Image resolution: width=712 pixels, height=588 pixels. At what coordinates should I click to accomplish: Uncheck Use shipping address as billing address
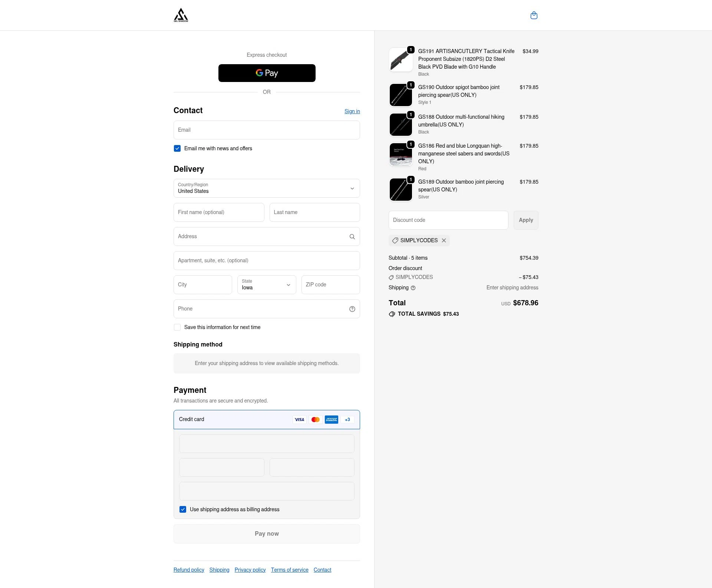tap(182, 509)
